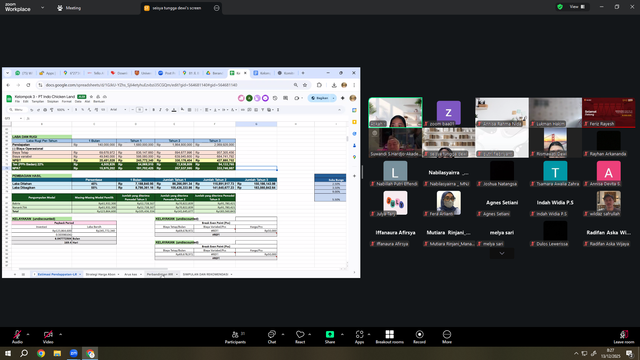Open Breakout rooms
The width and height of the screenshot is (640, 360).
[389, 337]
